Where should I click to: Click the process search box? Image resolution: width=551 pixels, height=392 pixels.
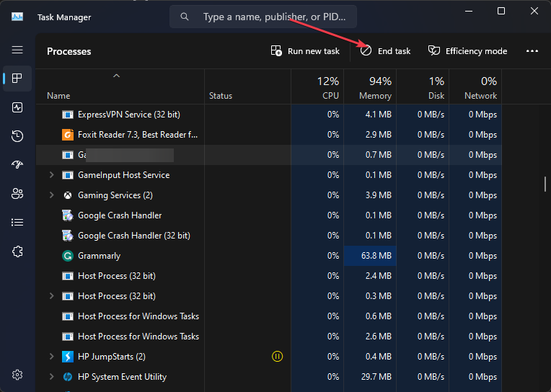[267, 17]
